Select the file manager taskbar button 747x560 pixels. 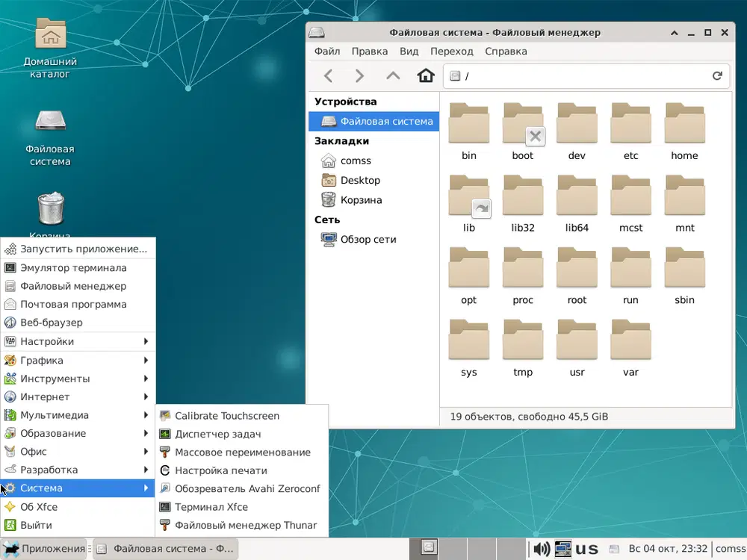tap(165, 549)
